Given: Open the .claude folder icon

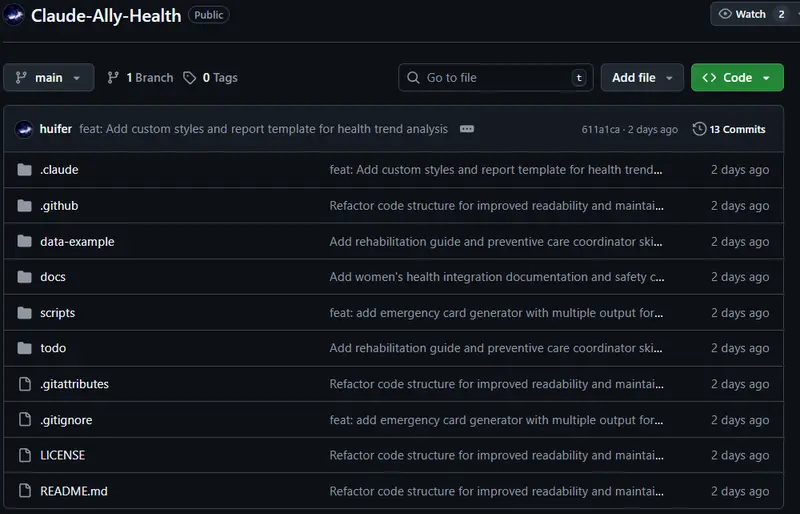Looking at the screenshot, I should 25,170.
